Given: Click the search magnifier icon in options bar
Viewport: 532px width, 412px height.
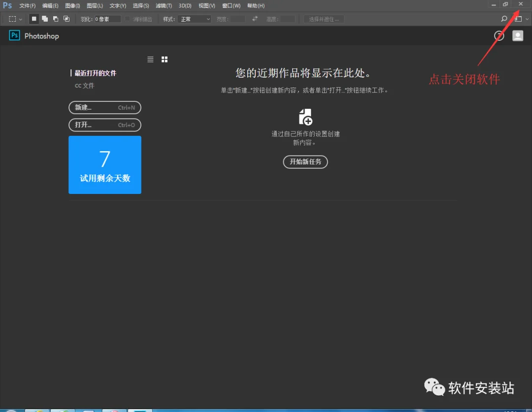Looking at the screenshot, I should point(504,19).
